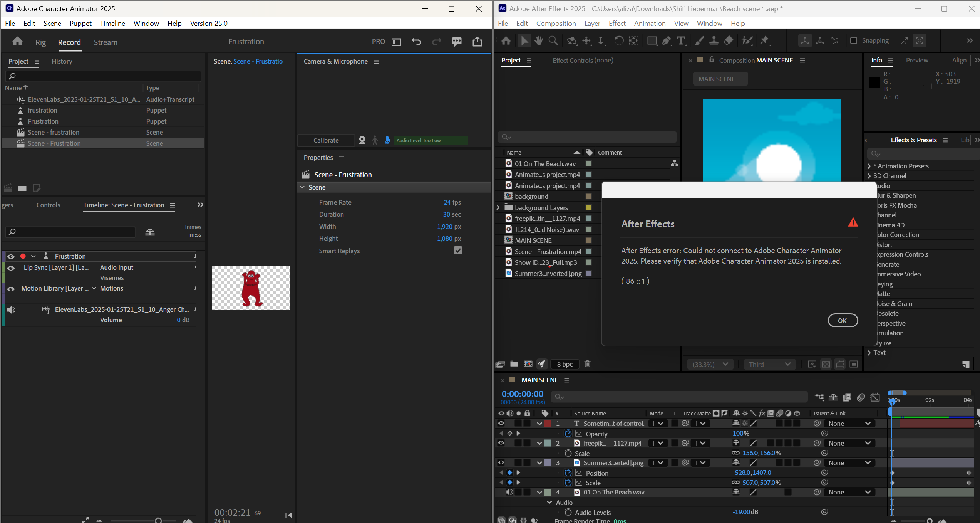
Task: Collapse the Audio group of layer 4
Action: pos(549,502)
